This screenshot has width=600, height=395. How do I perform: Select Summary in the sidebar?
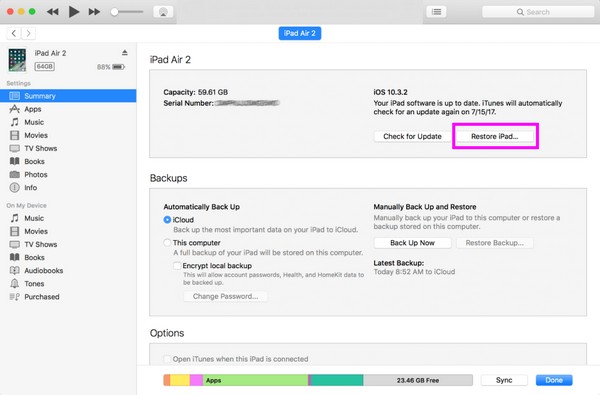tap(68, 96)
